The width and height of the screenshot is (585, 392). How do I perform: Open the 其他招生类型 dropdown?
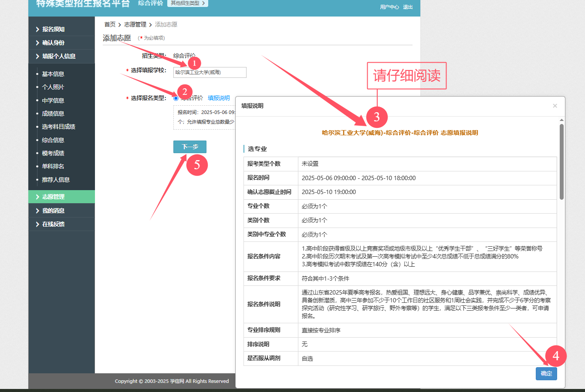point(187,3)
